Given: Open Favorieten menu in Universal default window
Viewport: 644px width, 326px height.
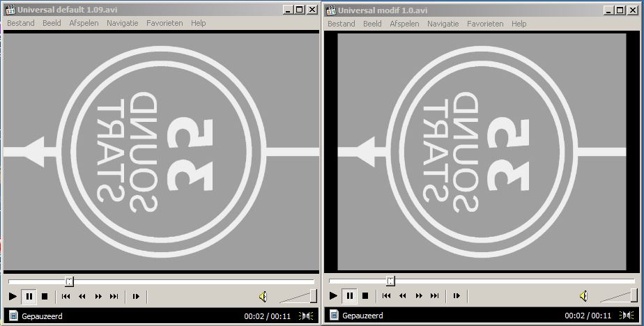Looking at the screenshot, I should (x=164, y=23).
